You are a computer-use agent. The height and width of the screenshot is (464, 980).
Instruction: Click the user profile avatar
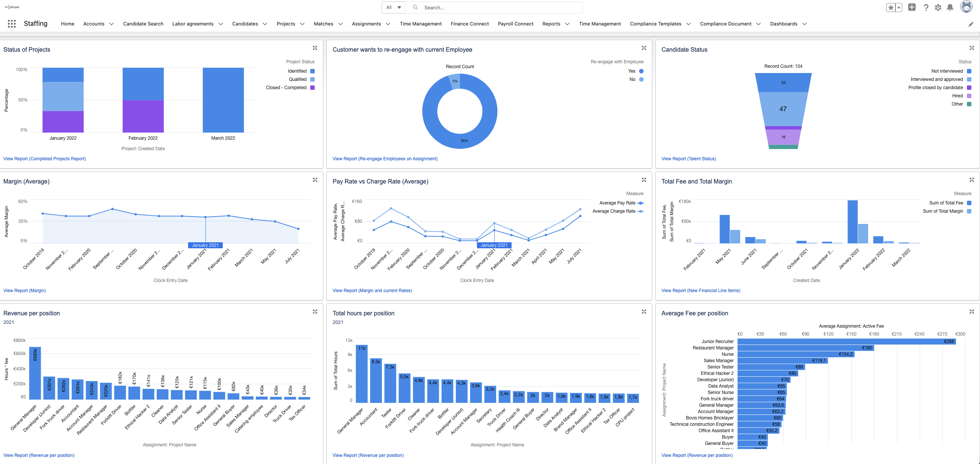tap(967, 7)
